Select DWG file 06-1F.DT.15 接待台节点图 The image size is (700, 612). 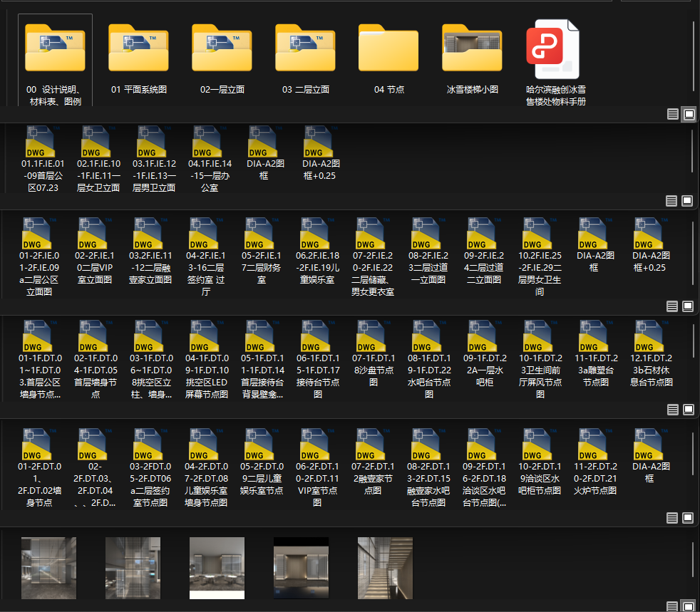(318, 360)
